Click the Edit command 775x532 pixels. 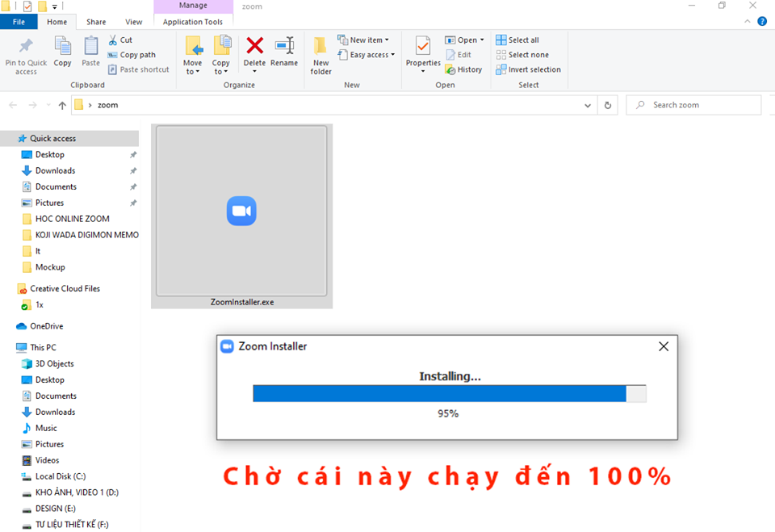[x=459, y=55]
